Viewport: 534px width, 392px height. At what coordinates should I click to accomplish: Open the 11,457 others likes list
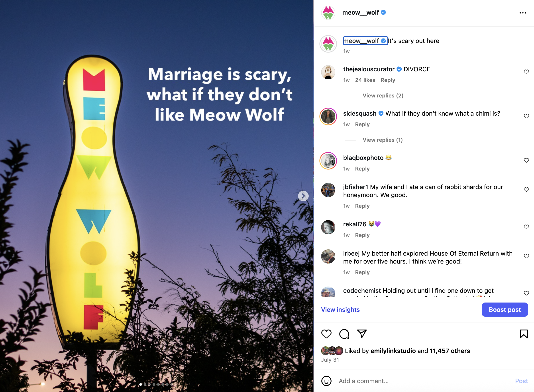coord(450,351)
